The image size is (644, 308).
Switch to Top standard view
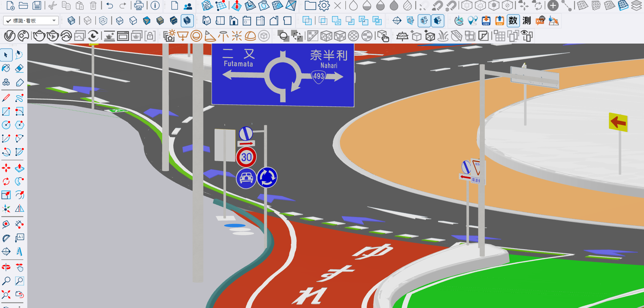[220, 21]
